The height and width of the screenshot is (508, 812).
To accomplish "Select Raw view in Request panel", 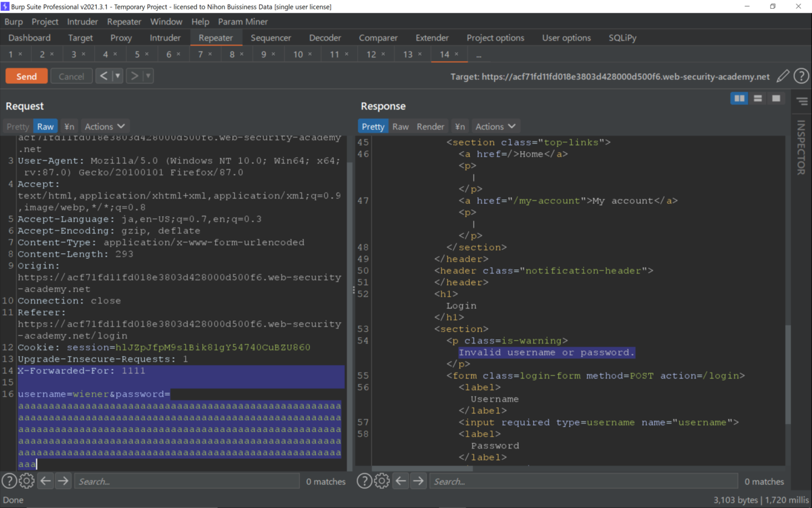I will [x=45, y=126].
